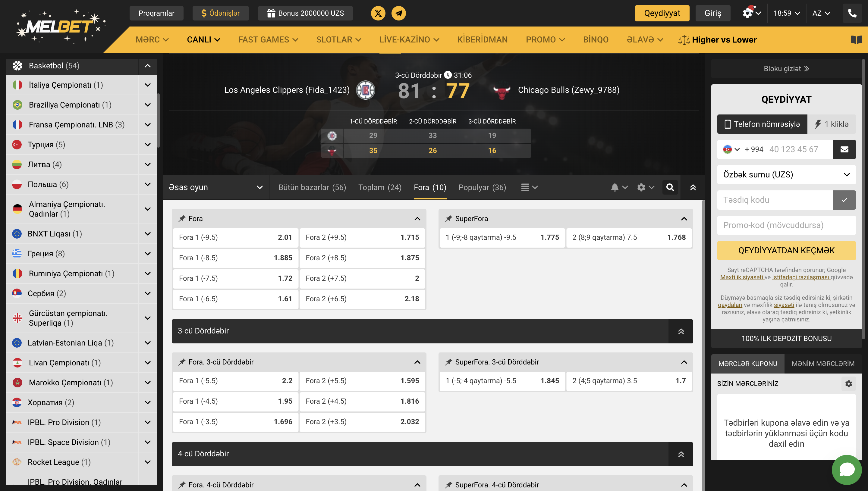Click the yellow Qeydiyyat button
Screen dimensions: 868x491
[x=662, y=13]
